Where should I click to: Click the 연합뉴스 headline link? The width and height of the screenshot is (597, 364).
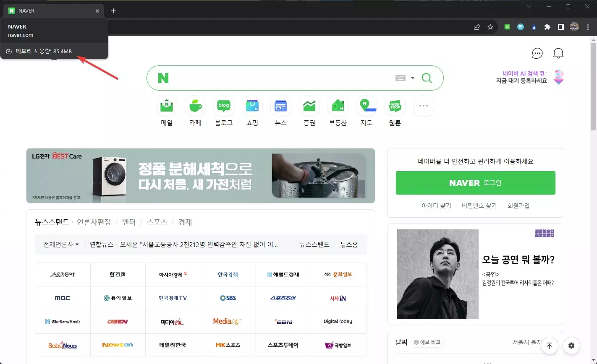point(199,244)
